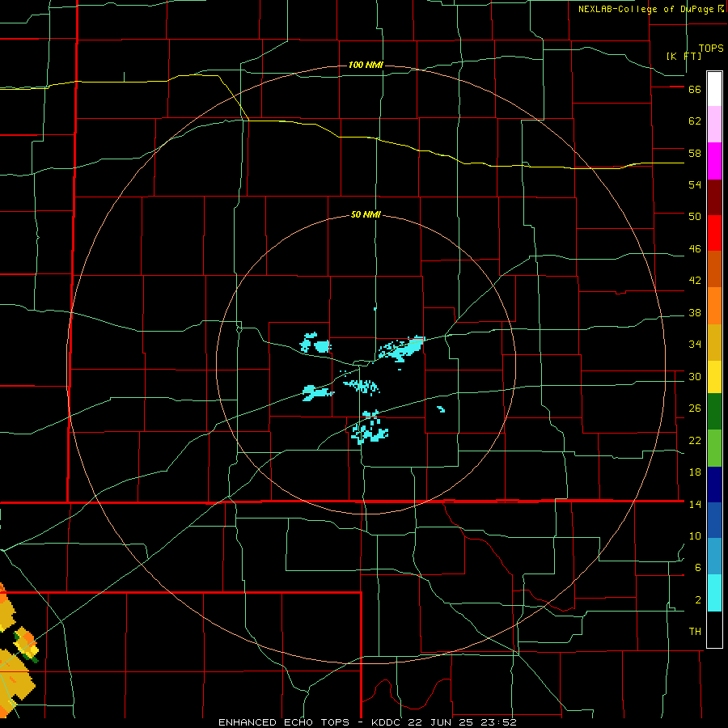Click the cyan swatch at the legend bottom
The image size is (728, 728).
(714, 593)
